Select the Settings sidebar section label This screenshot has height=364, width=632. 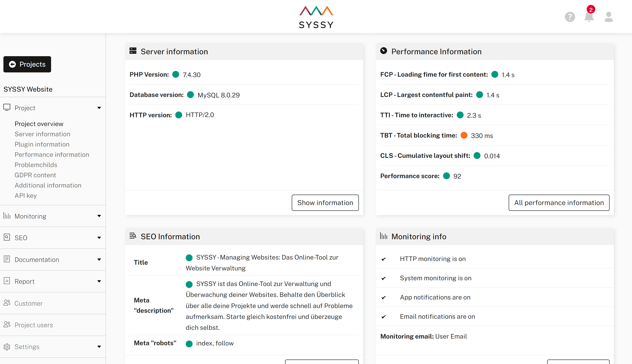(27, 346)
